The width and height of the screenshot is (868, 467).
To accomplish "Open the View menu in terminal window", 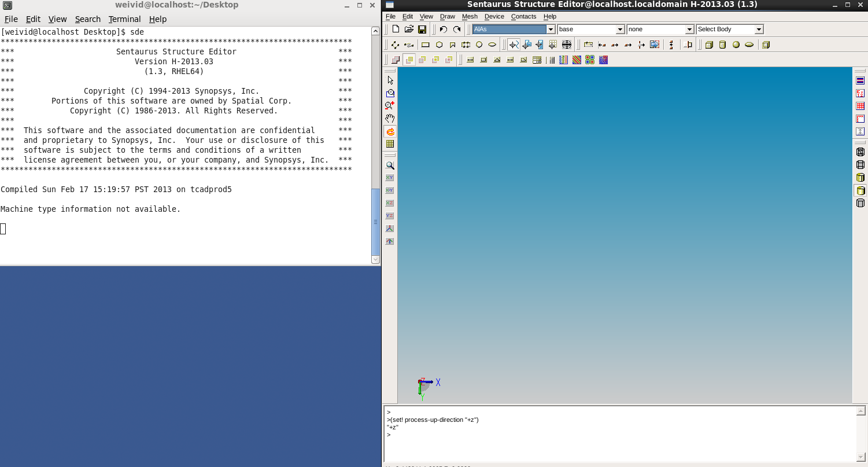I will pos(57,19).
